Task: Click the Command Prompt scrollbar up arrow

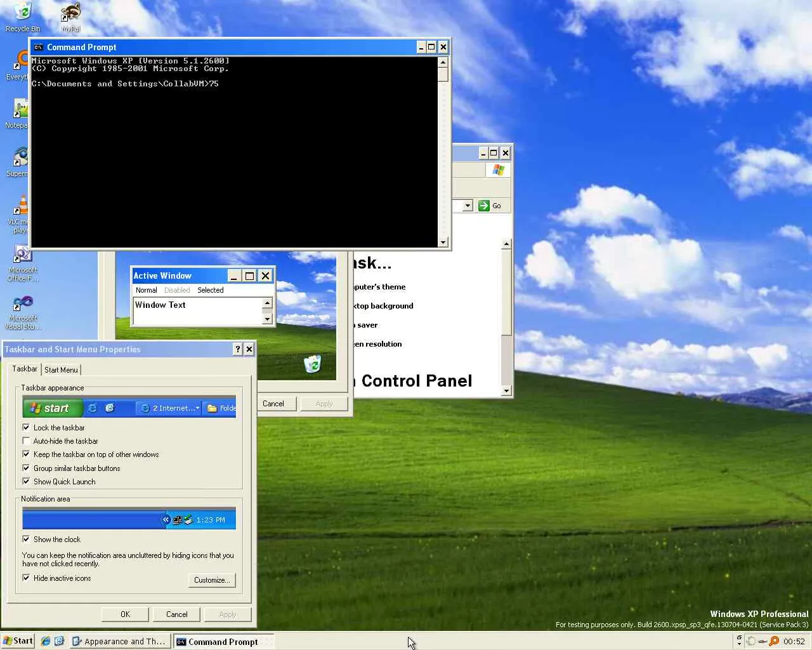Action: (443, 62)
